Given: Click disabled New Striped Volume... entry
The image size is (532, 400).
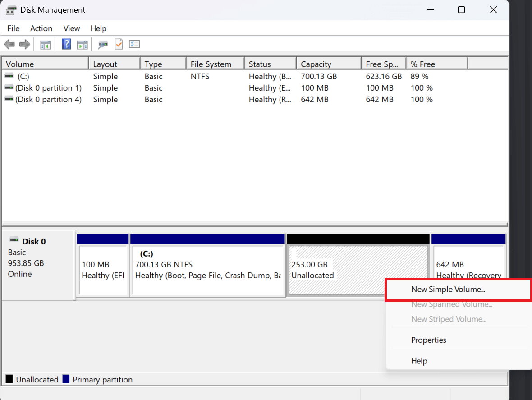Looking at the screenshot, I should pyautogui.click(x=459, y=319).
